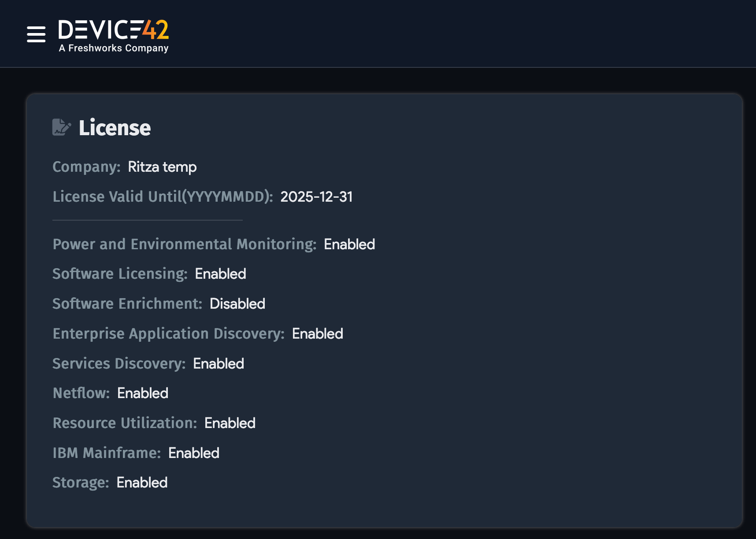This screenshot has height=539, width=756.
Task: Click the divider line under the license date
Action: (147, 219)
